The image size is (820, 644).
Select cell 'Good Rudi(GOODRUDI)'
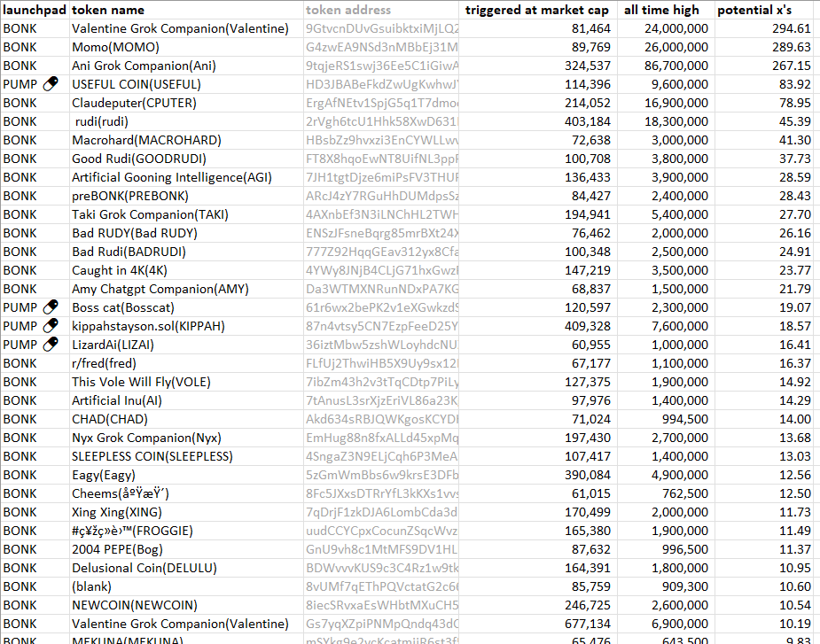186,159
